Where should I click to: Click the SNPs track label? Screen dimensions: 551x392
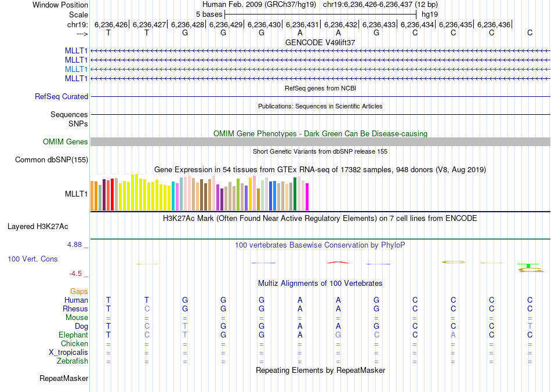78,124
